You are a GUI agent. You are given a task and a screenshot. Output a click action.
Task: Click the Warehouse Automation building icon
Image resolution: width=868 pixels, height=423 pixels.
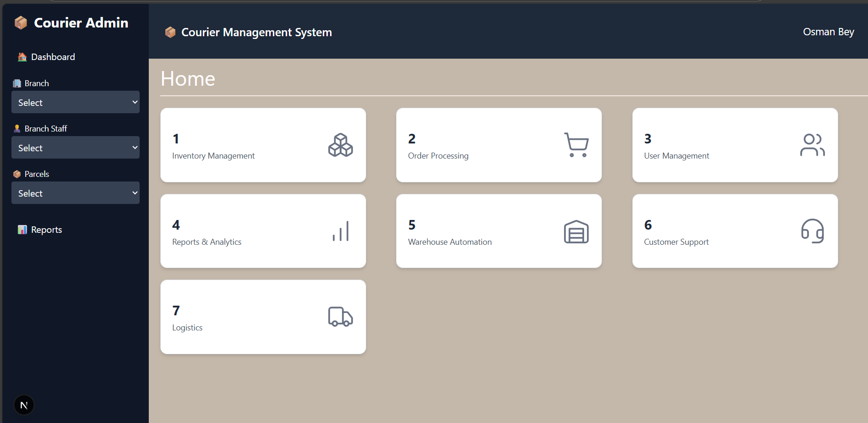point(576,231)
